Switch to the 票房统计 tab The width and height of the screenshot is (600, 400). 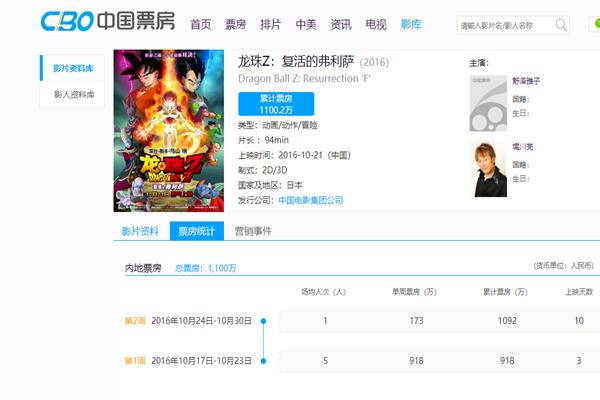[197, 231]
